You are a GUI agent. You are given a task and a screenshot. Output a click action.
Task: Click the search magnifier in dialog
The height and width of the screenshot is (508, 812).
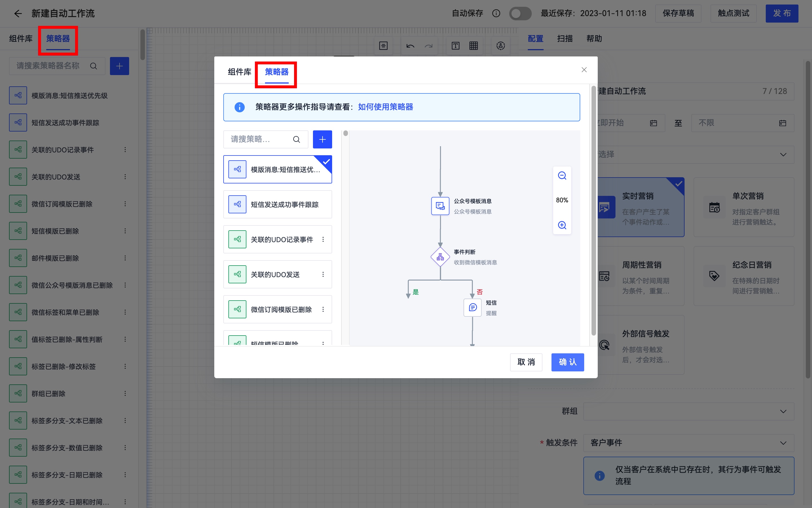297,139
